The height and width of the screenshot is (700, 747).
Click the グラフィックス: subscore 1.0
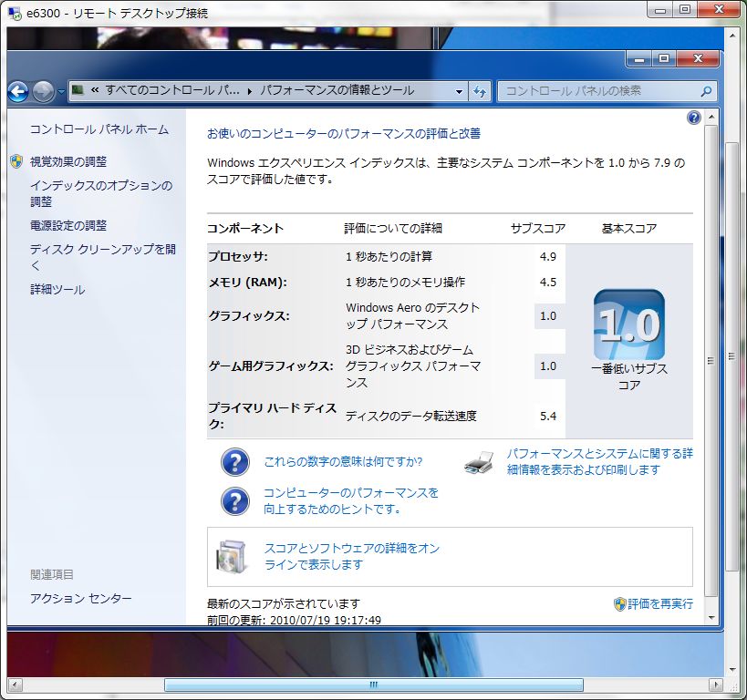click(x=548, y=316)
